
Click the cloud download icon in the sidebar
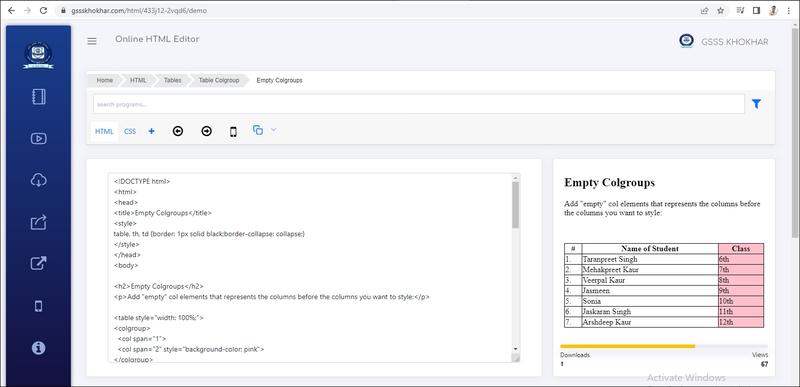[39, 180]
